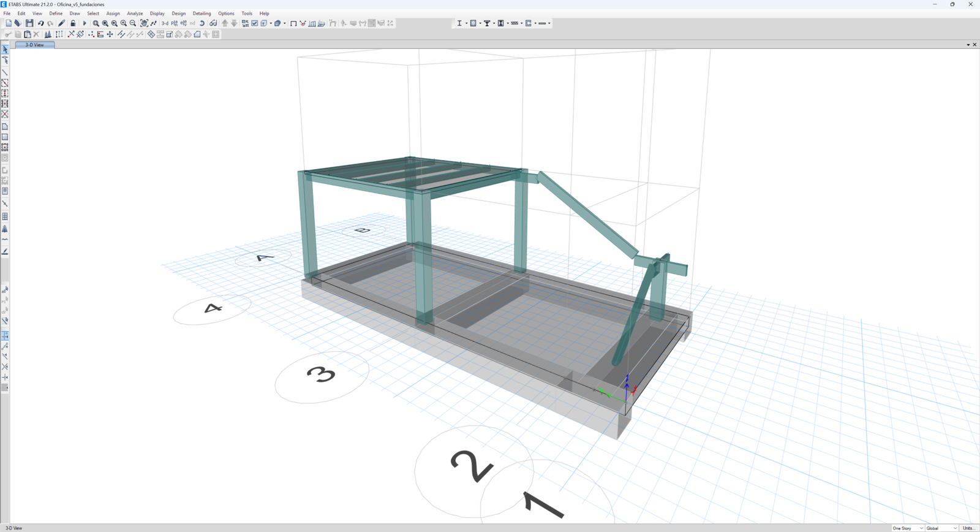Open the Detailing menu
The width and height of the screenshot is (980, 532).
pos(202,13)
